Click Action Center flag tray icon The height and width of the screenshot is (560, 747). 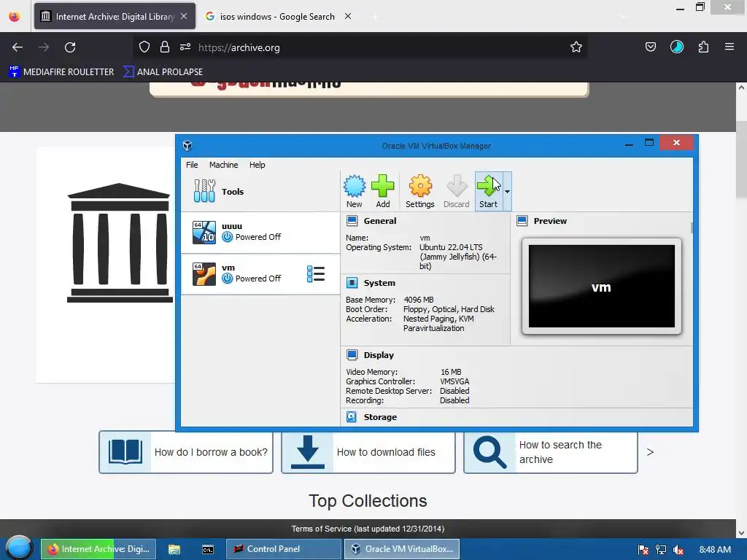(x=643, y=550)
